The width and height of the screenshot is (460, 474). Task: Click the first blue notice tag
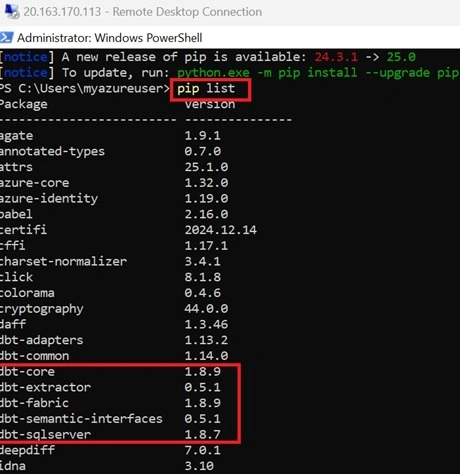tap(26, 57)
